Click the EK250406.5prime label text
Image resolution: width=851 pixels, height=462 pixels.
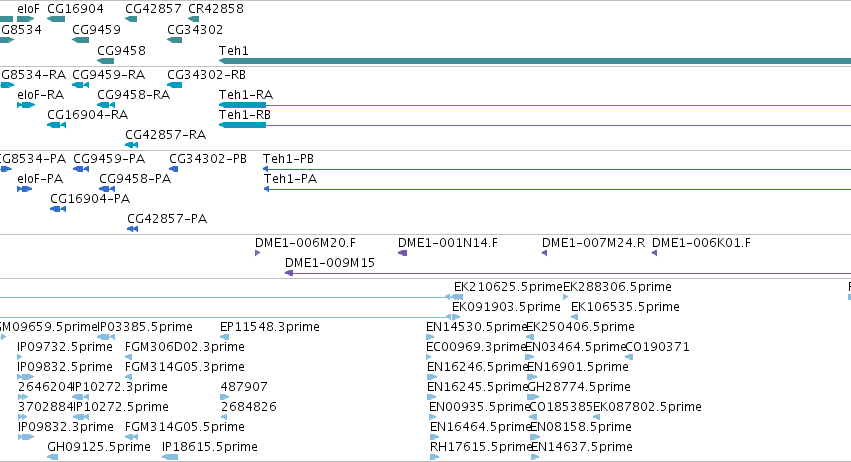pos(580,327)
